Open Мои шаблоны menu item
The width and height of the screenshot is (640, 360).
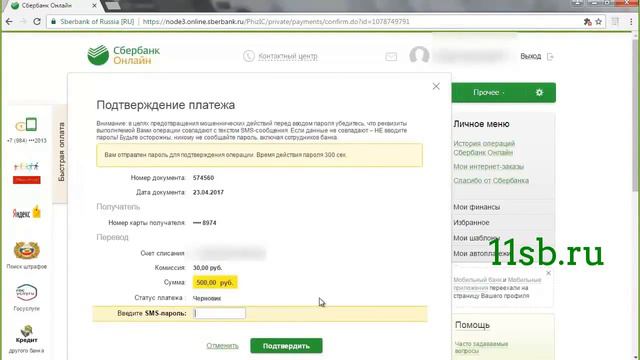click(x=476, y=238)
